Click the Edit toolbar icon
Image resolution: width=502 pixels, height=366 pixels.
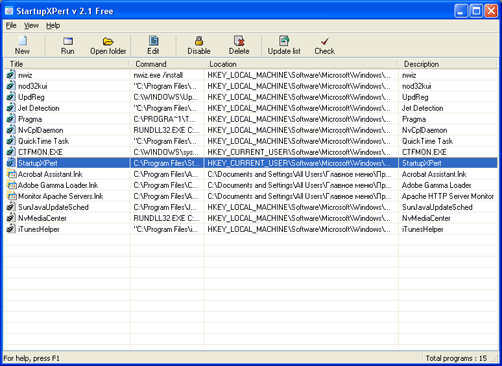tap(153, 41)
